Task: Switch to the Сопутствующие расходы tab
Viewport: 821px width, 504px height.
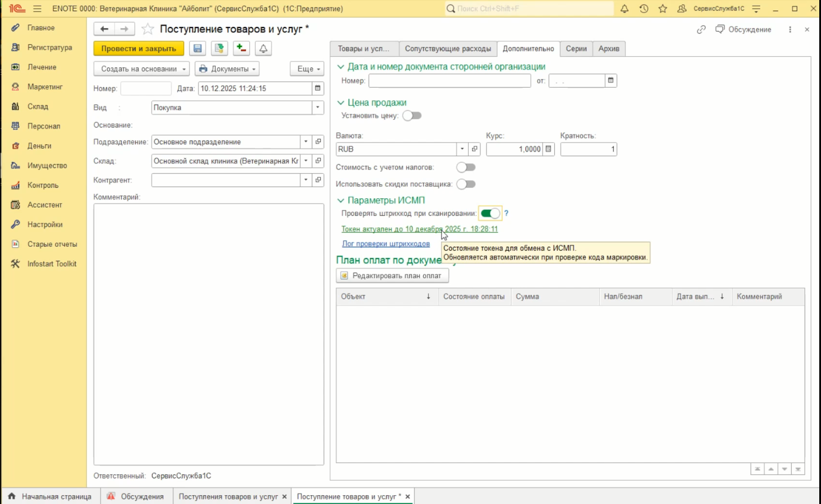Action: coord(448,49)
